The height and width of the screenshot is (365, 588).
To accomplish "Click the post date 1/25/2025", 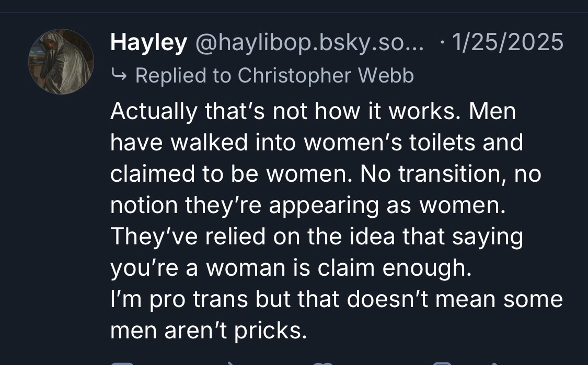I will click(x=506, y=42).
